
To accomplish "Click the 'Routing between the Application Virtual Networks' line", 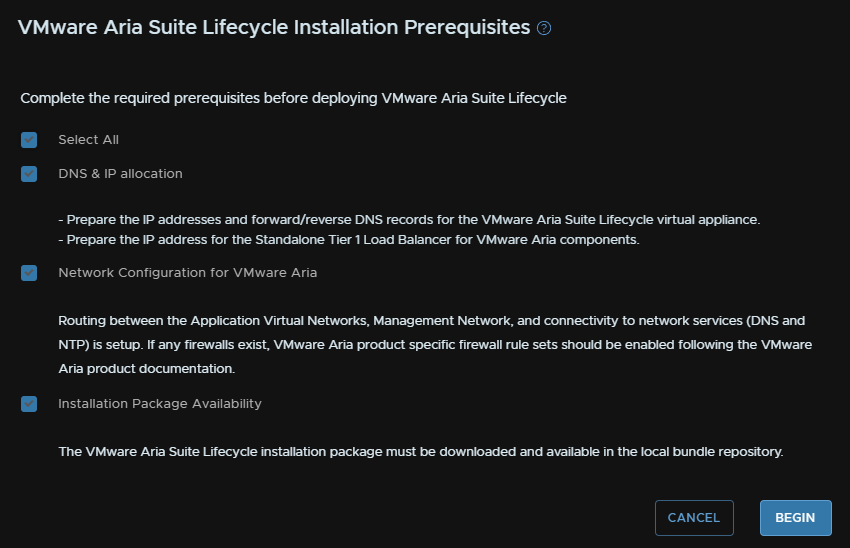I will (432, 321).
